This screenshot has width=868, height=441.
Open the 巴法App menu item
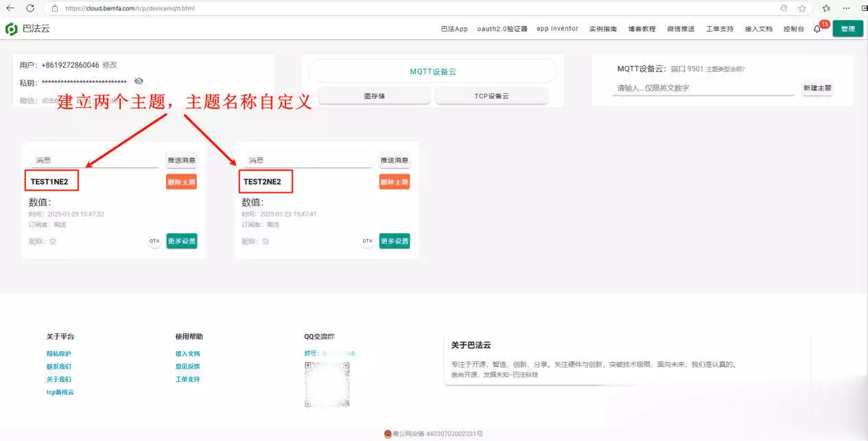coord(454,29)
